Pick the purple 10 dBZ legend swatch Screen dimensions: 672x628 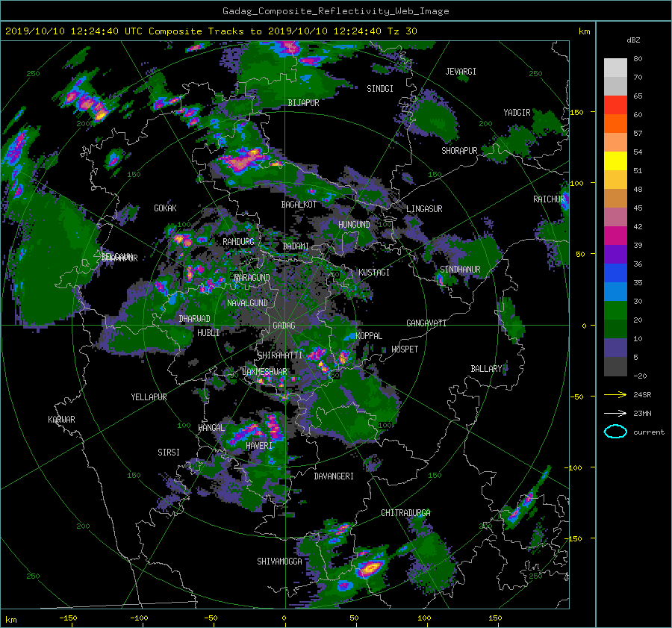pos(615,347)
